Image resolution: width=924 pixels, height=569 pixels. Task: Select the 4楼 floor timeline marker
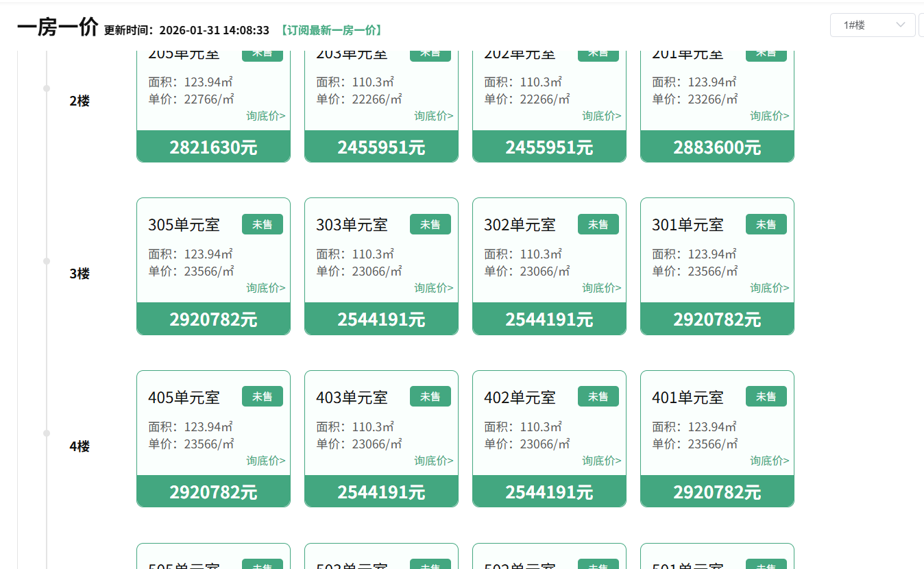point(47,433)
